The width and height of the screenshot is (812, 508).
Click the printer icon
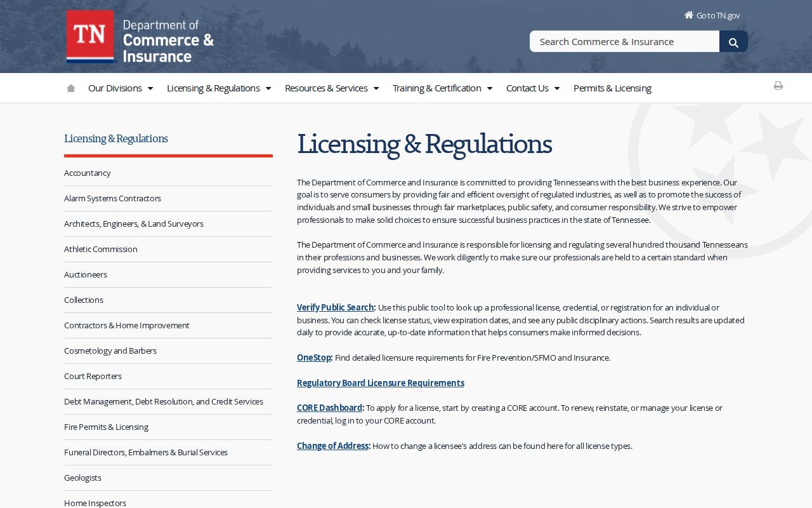click(778, 86)
